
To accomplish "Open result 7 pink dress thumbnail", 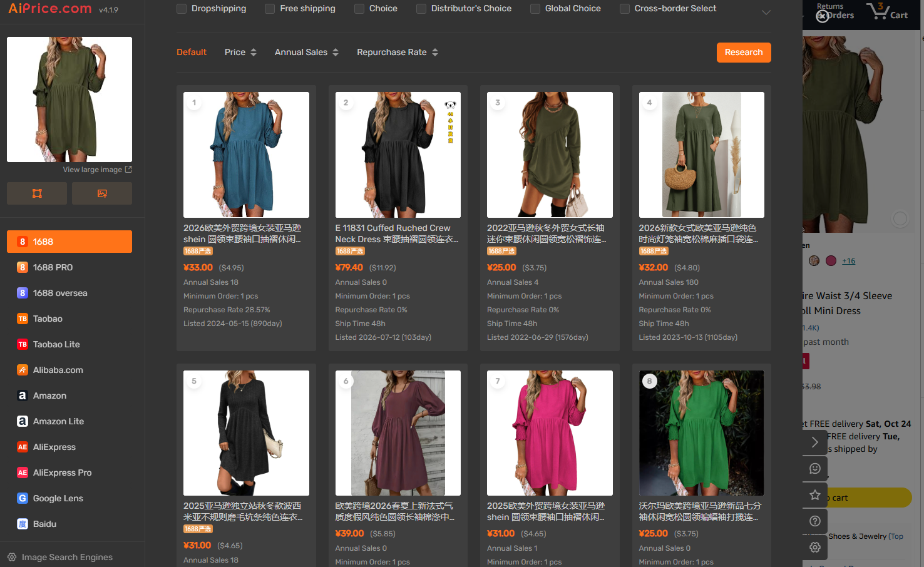I will point(550,433).
